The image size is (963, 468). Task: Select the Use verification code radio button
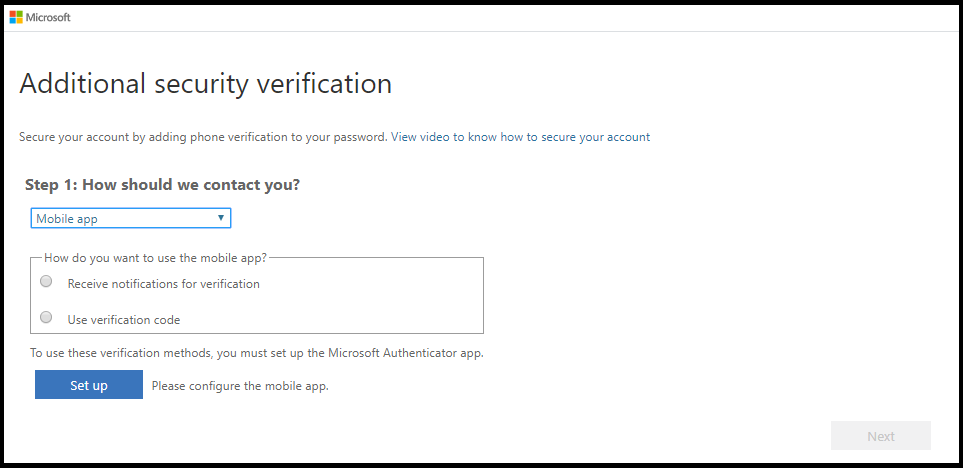[x=46, y=317]
